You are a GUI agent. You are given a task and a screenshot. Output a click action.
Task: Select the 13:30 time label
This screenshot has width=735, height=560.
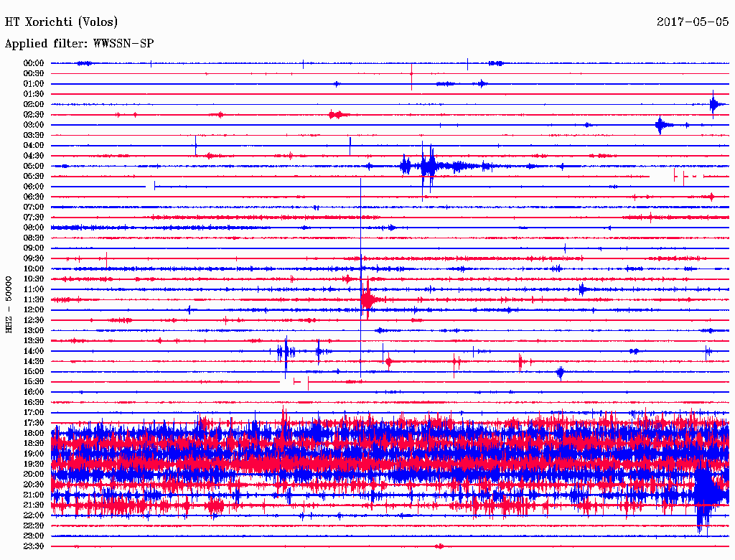point(34,340)
